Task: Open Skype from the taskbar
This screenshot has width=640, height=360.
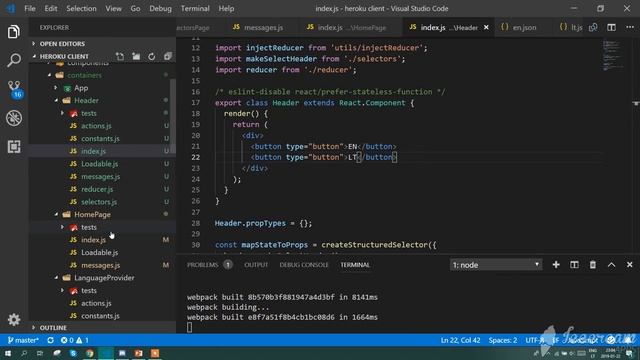Action: coord(73,353)
